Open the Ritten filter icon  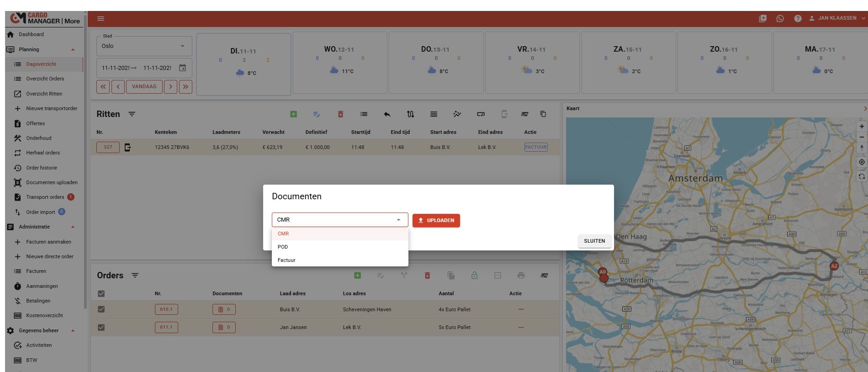tap(132, 114)
